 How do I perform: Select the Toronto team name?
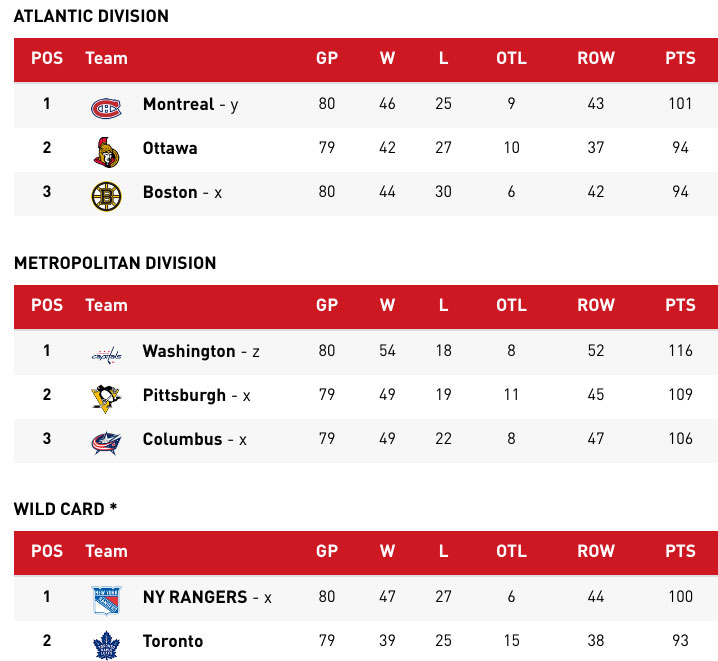pos(173,641)
